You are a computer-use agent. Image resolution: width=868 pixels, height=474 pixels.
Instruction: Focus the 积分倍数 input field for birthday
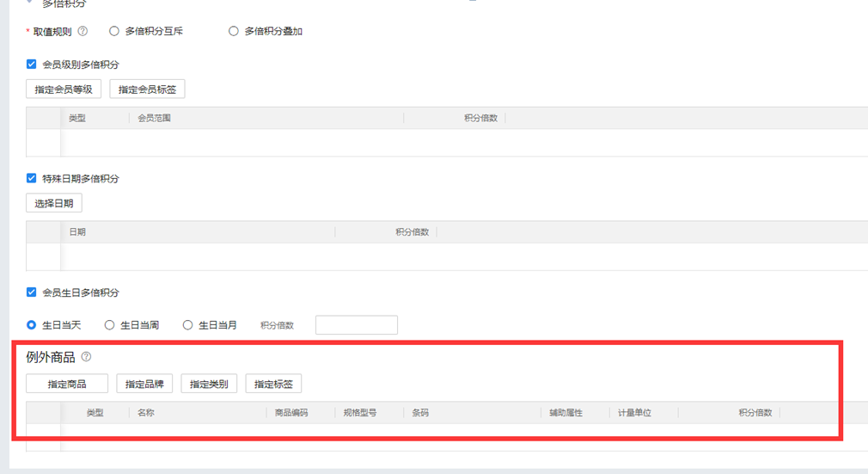[x=356, y=325]
